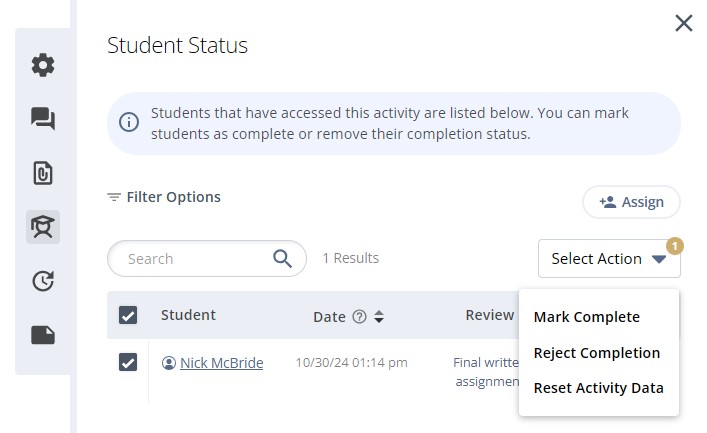Viewport: 707px width, 433px height.
Task: Select the student status graduate icon
Action: click(x=43, y=227)
